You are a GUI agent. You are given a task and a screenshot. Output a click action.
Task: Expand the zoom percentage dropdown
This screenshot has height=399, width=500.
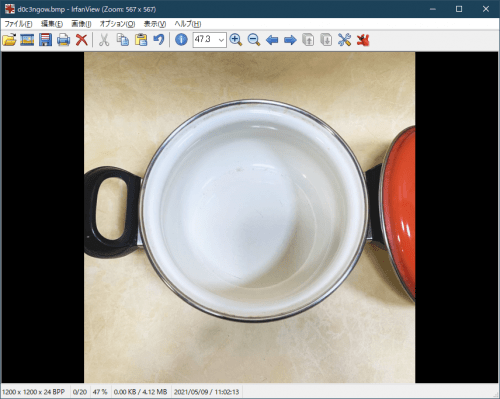point(221,40)
